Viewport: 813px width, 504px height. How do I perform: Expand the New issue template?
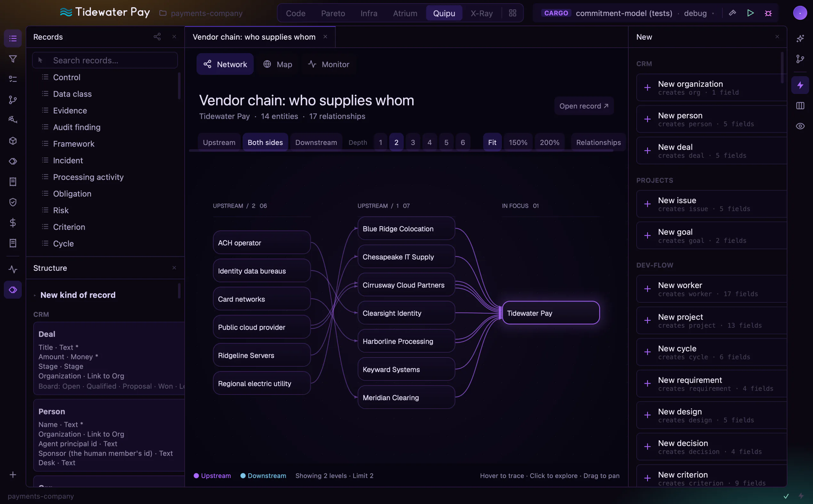point(711,204)
